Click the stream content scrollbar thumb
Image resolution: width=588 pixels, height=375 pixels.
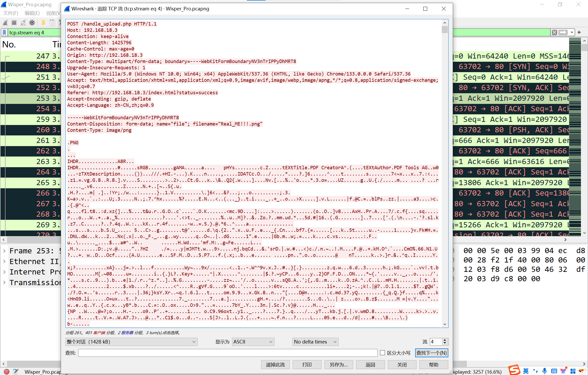445,30
